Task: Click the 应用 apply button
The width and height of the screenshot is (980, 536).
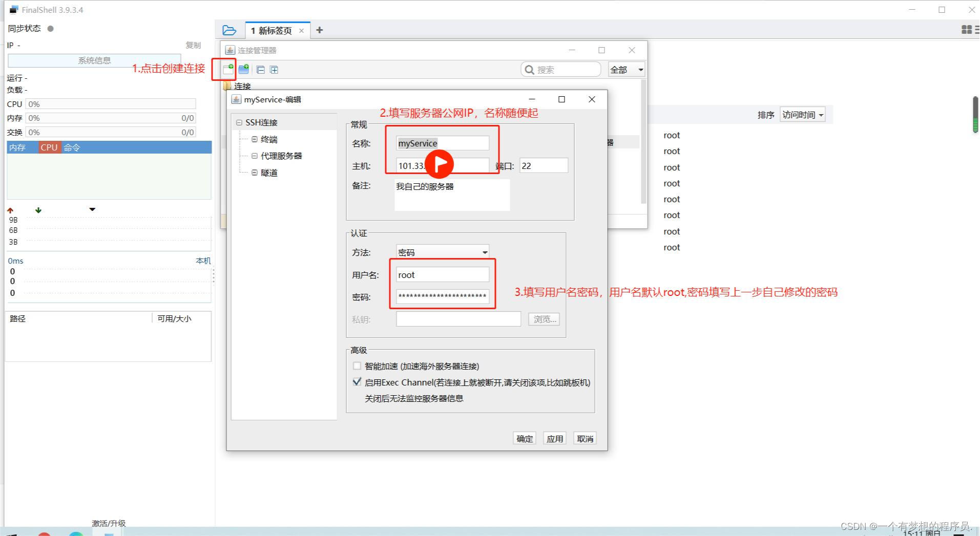Action: [x=555, y=438]
